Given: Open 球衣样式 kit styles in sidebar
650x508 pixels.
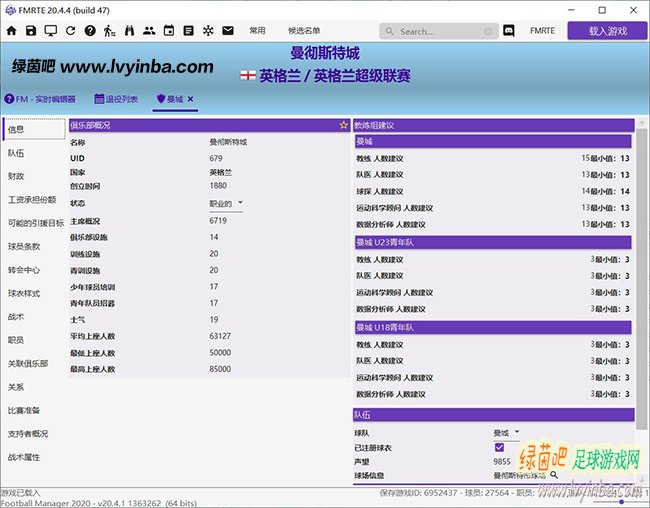Looking at the screenshot, I should tap(24, 294).
